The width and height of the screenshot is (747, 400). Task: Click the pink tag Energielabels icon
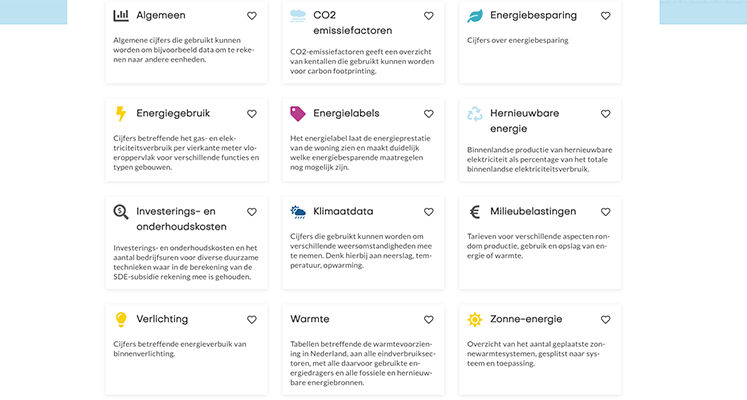(298, 114)
